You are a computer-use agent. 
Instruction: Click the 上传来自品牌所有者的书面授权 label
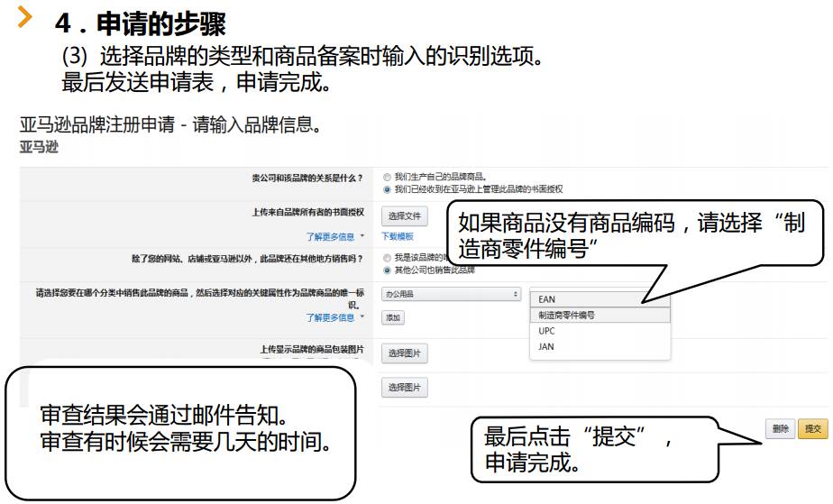[307, 213]
